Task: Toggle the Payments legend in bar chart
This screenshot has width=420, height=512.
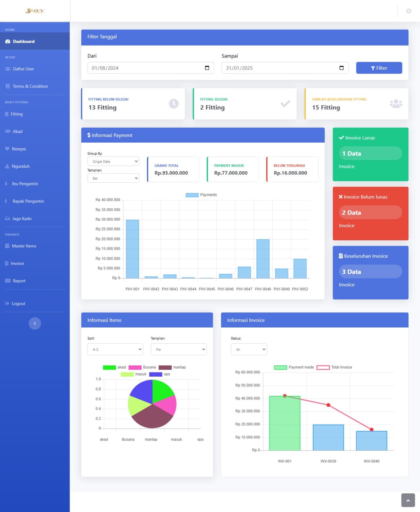Action: click(201, 195)
